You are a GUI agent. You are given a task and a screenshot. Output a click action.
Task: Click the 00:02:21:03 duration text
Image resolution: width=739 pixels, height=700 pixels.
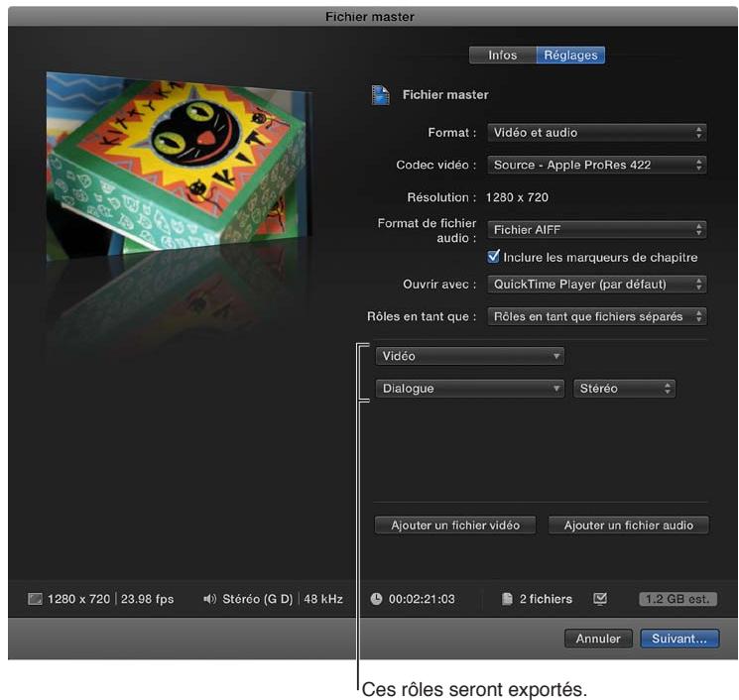coord(422,599)
